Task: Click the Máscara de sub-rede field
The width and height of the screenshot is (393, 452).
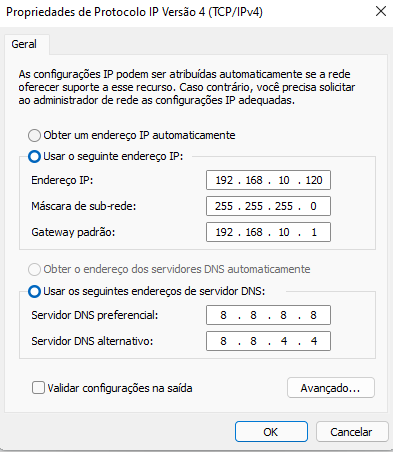Action: tap(268, 206)
